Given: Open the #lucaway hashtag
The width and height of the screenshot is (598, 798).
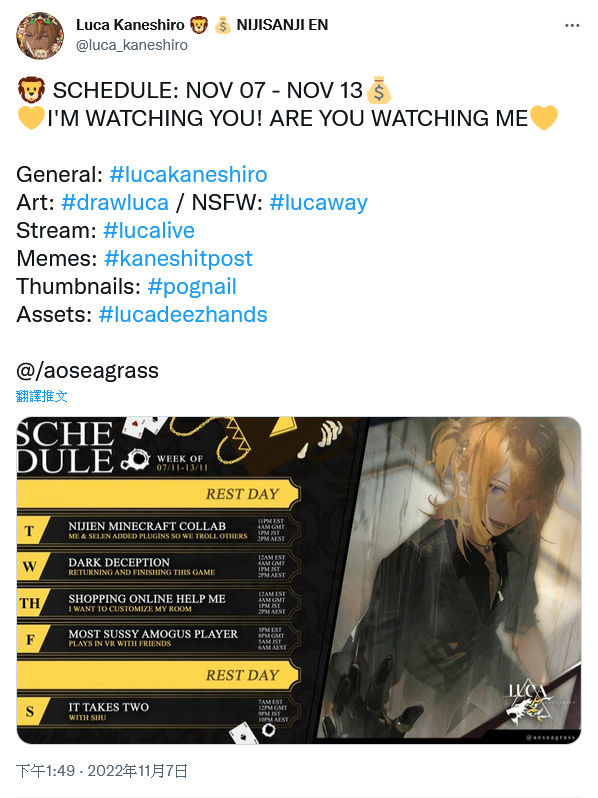Looking at the screenshot, I should pos(319,203).
